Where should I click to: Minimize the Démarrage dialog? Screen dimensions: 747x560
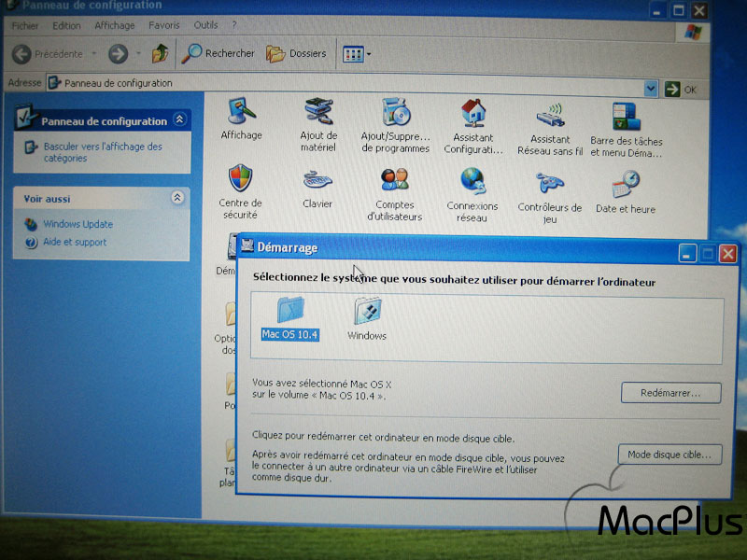(x=687, y=253)
